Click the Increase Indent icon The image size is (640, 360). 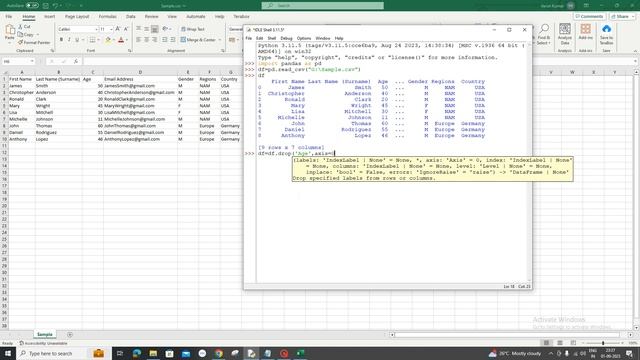(x=173, y=40)
